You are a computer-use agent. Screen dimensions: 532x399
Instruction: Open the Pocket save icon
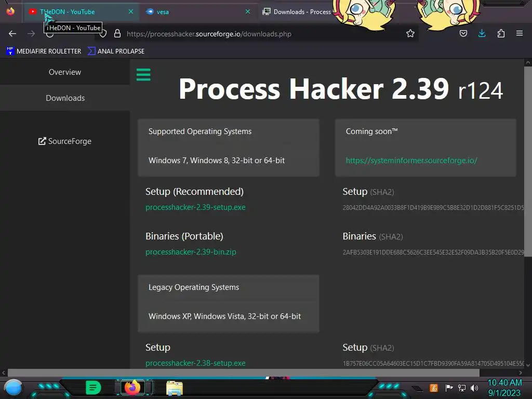[463, 33]
